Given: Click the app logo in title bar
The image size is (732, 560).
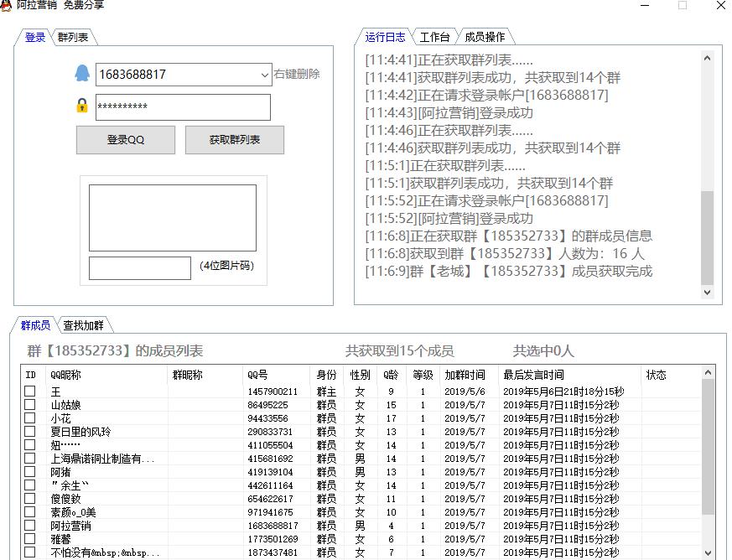Looking at the screenshot, I should pyautogui.click(x=6, y=5).
